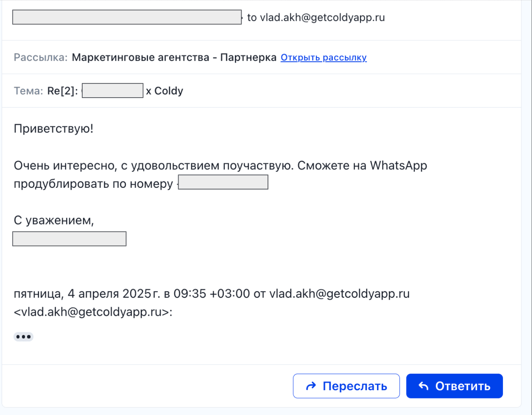The width and height of the screenshot is (532, 415).
Task: Open the Открыть рассылку link
Action: click(x=323, y=57)
